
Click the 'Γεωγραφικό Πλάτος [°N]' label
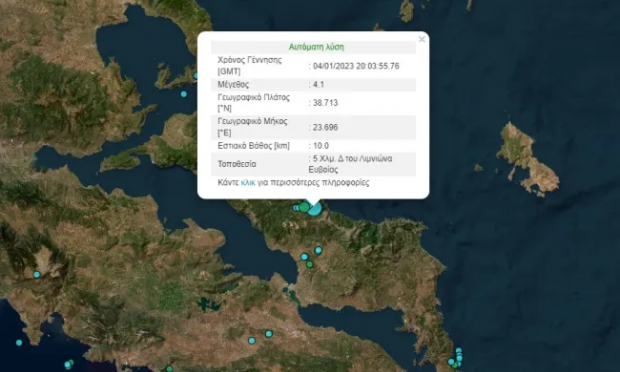[x=253, y=103]
